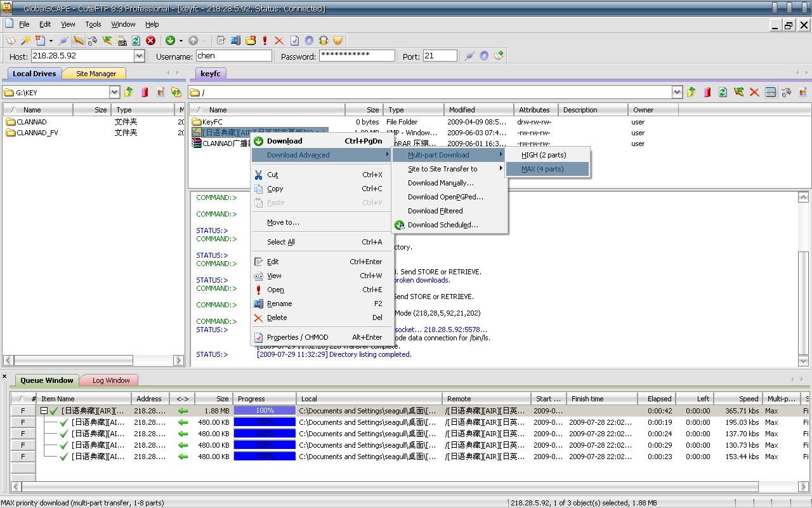
Task: Select MAX (4 parts) download option
Action: [x=547, y=169]
